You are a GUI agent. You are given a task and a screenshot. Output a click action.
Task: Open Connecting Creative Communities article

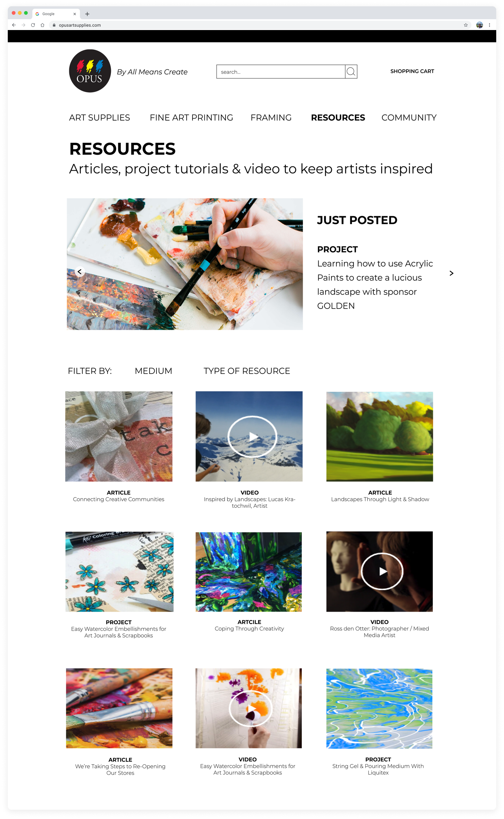click(119, 499)
